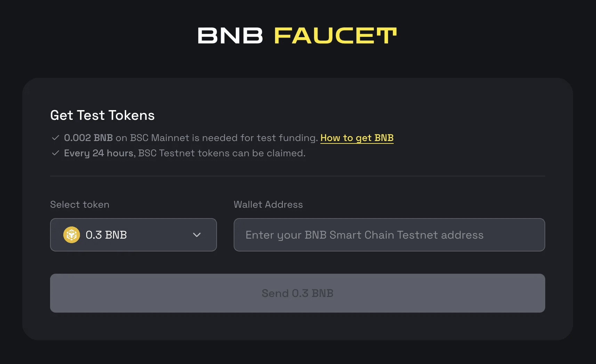596x364 pixels.
Task: Click the BSC Mainnet test funding text
Action: pyautogui.click(x=216, y=138)
